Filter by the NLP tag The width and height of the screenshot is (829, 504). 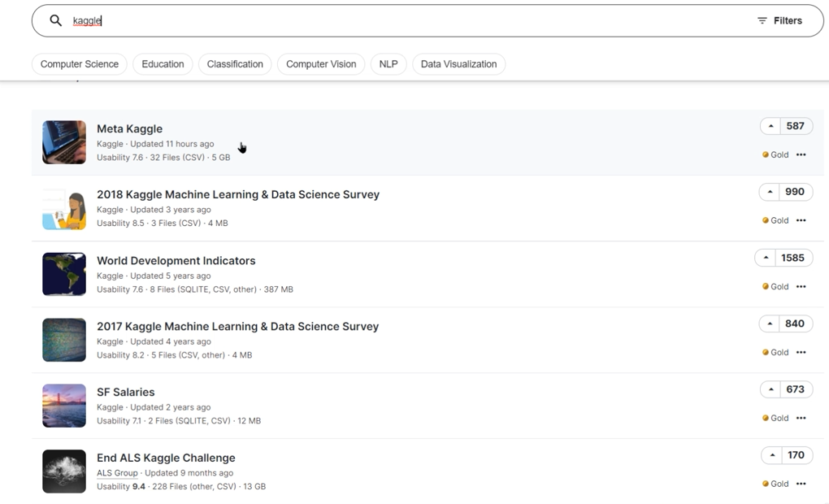pyautogui.click(x=388, y=64)
